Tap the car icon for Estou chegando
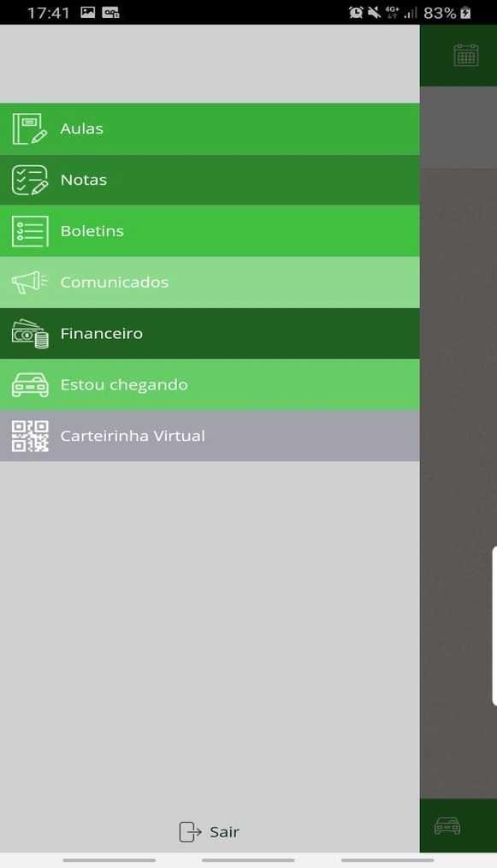Viewport: 497px width, 868px height. click(30, 384)
